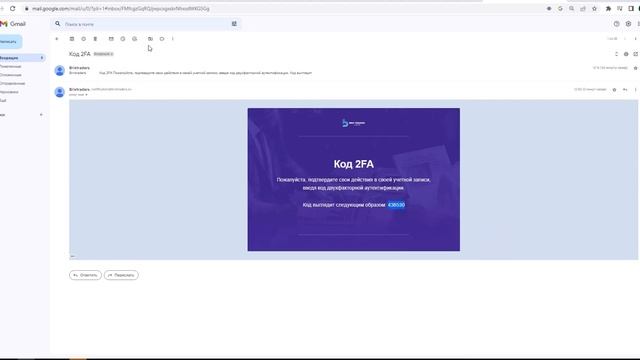This screenshot has height=360, width=640.
Task: Click sender avatar of collapsed message
Action: click(60, 71)
